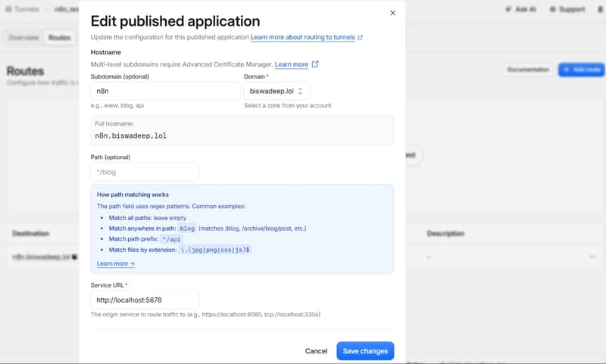This screenshot has width=606, height=364.
Task: Open the biswadeep.lol domain dropdown
Action: click(276, 91)
